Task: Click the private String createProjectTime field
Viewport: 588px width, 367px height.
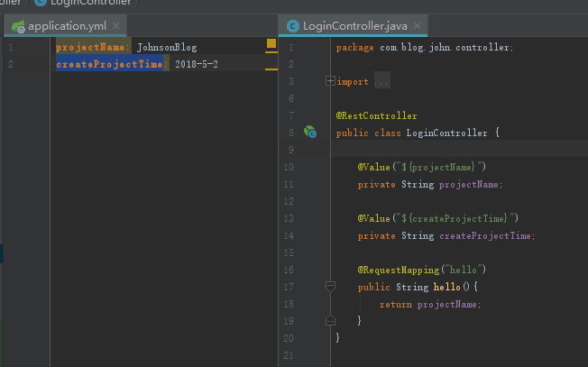Action: click(446, 235)
